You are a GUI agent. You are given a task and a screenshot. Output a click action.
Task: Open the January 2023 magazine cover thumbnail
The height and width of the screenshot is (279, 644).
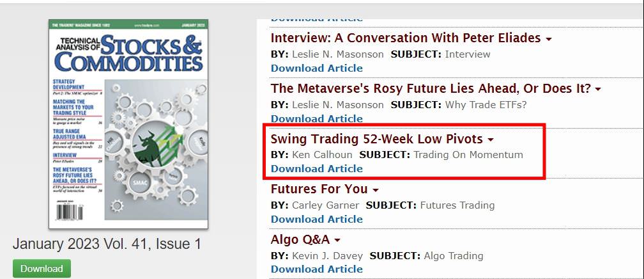pos(128,124)
